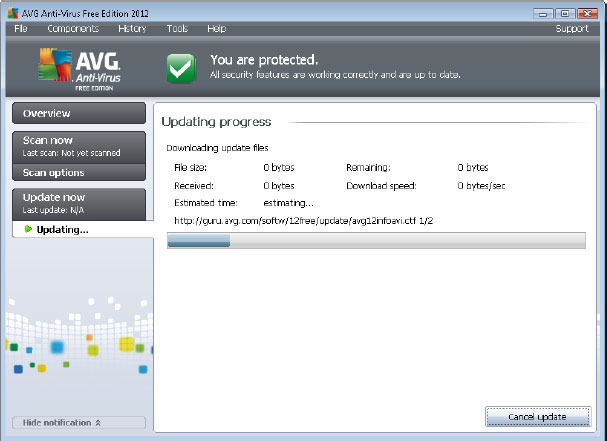Click the green protected checkmark icon

pyautogui.click(x=181, y=68)
